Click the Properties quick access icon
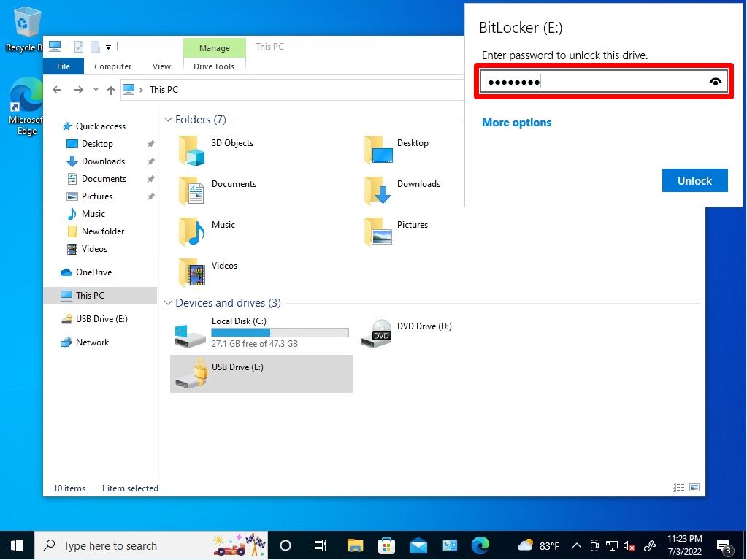Screen dimensions: 747x560 (x=79, y=47)
